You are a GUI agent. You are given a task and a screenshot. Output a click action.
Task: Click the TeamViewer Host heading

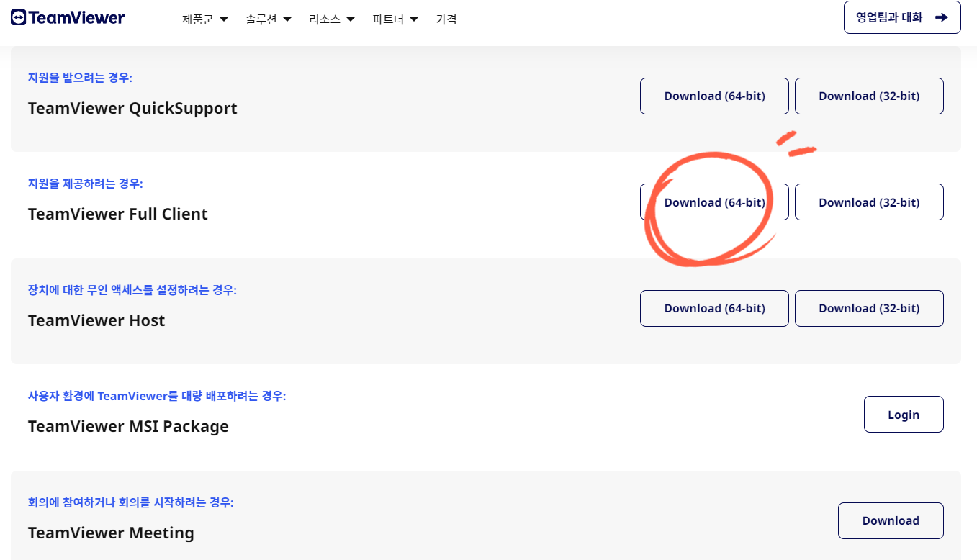[x=96, y=320]
